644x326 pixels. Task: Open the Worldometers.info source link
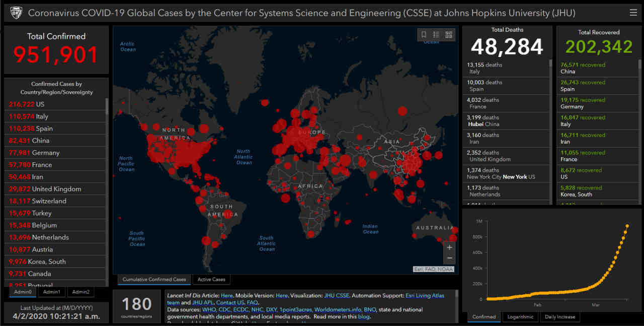click(x=338, y=309)
